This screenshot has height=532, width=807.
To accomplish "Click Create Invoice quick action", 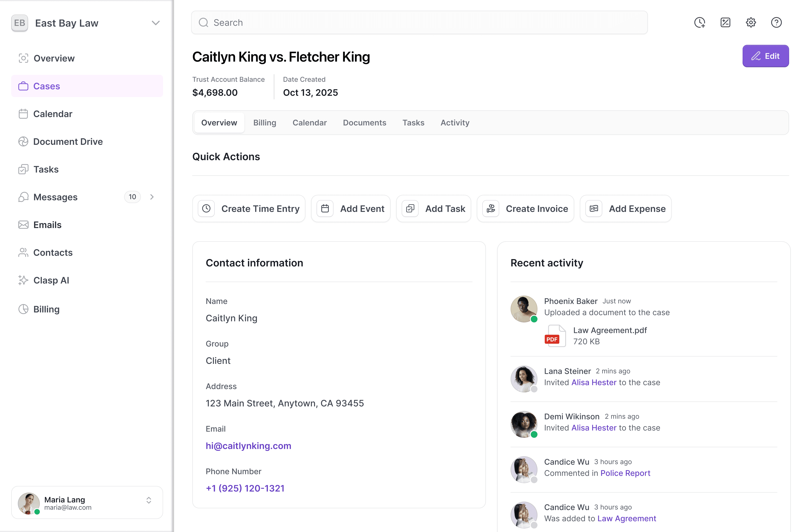I will [525, 209].
